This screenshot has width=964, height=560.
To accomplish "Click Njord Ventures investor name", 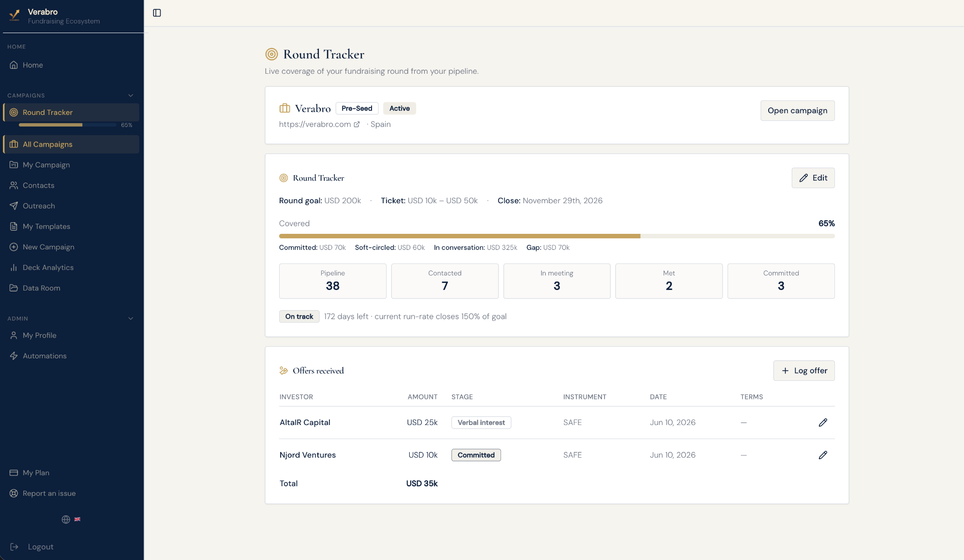I will point(308,456).
